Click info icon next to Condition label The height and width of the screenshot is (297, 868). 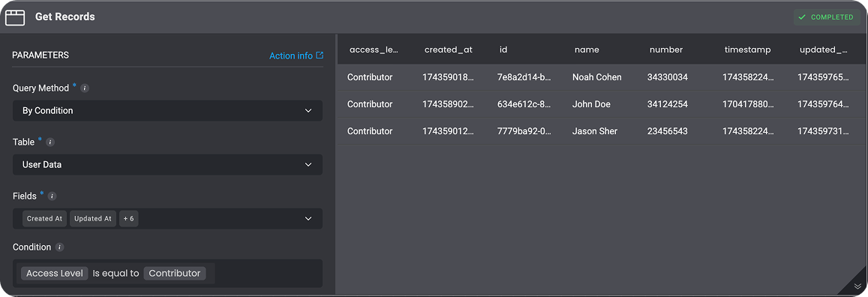tap(60, 247)
